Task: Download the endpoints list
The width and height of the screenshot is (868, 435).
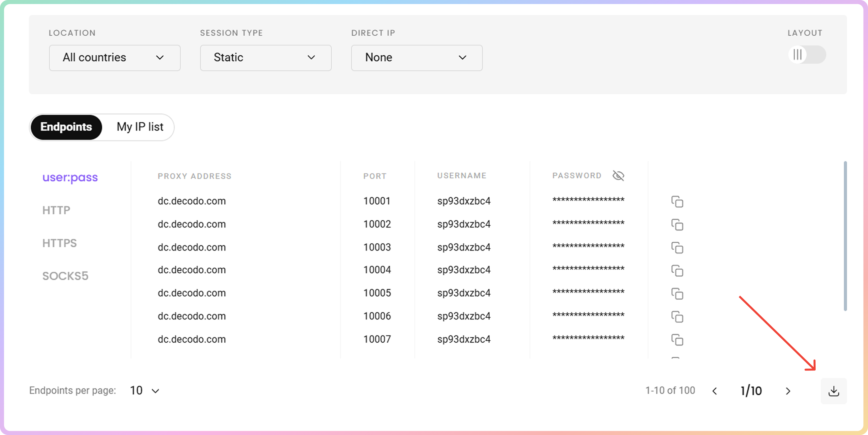Action: pyautogui.click(x=833, y=391)
